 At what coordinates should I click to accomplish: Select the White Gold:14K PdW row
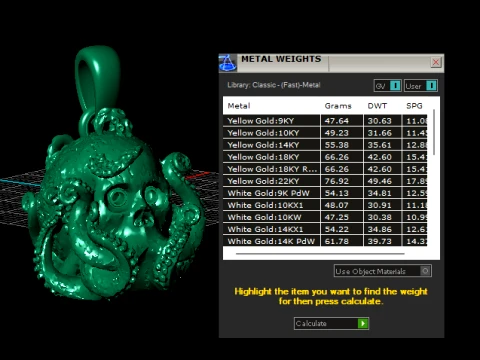click(x=325, y=241)
